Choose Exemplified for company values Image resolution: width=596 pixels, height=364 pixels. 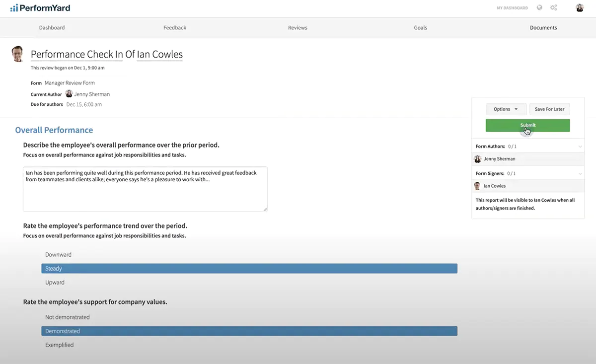(249, 345)
